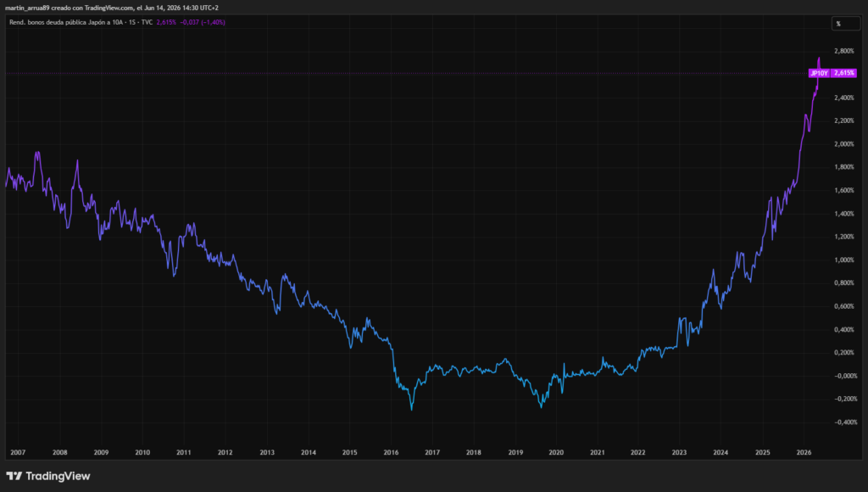Screen dimensions: 868x492
Task: Click the TradingView logo
Action: 48,476
